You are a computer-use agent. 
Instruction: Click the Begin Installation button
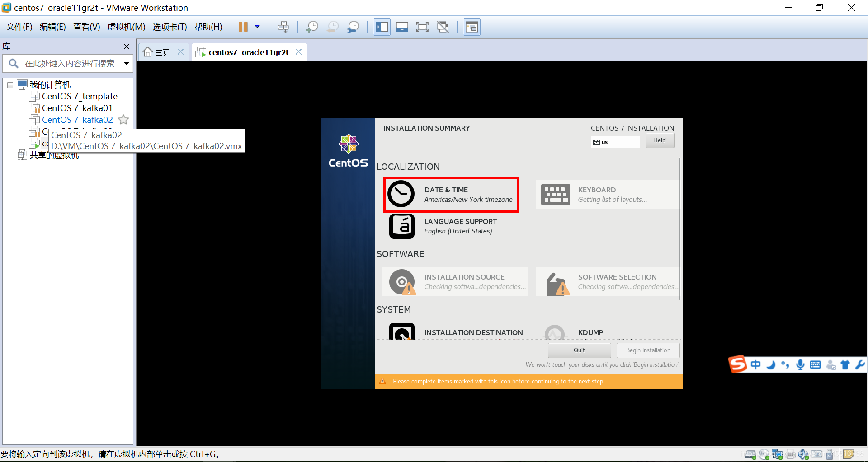648,350
